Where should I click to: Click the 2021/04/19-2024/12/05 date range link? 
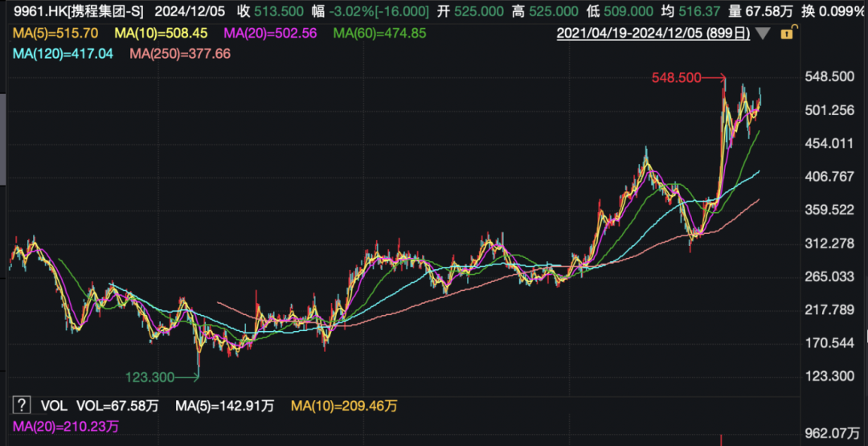pos(653,34)
